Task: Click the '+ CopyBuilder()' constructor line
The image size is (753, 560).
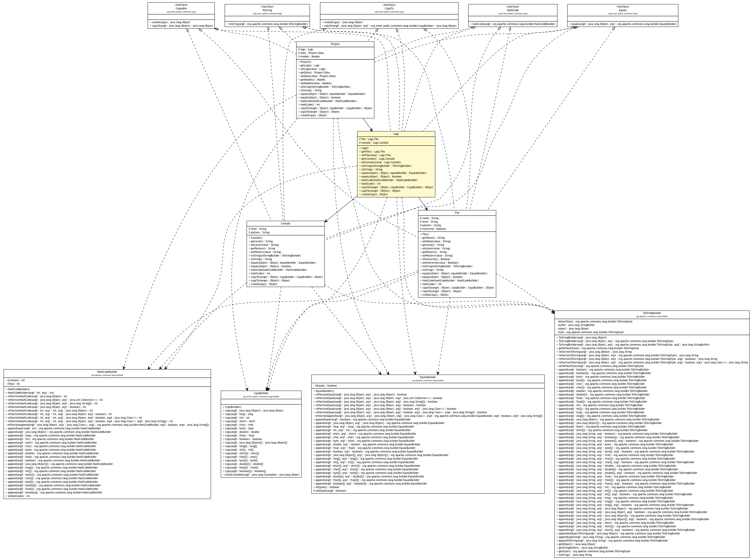Action: pos(232,407)
